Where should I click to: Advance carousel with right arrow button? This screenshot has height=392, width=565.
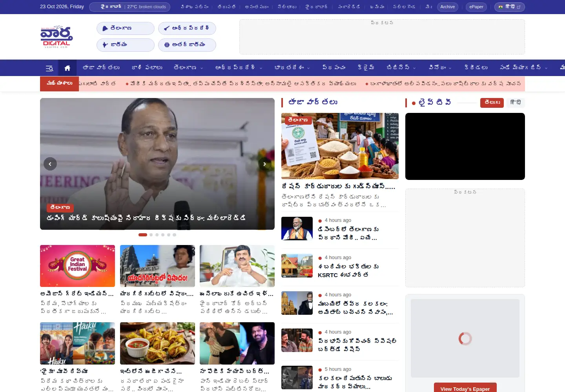(264, 164)
